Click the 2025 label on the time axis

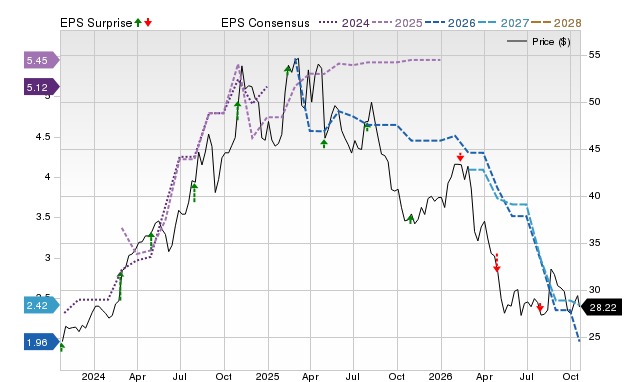pyautogui.click(x=267, y=376)
